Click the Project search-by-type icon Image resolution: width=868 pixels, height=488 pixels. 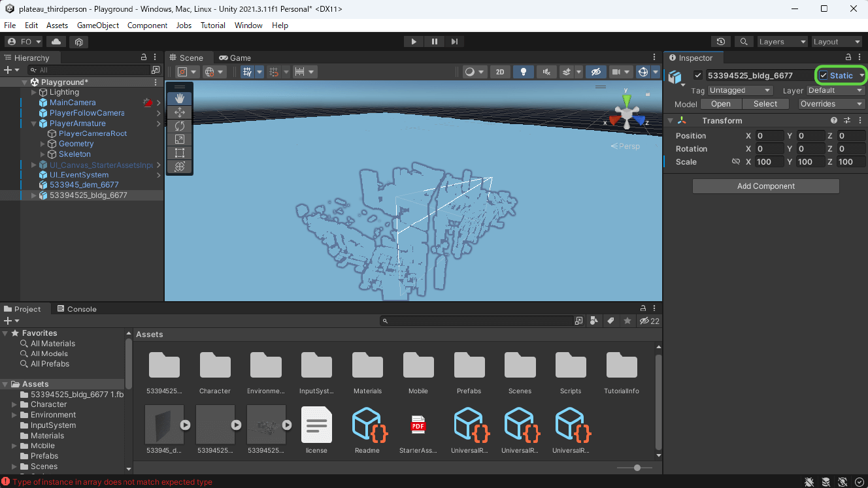click(x=594, y=321)
